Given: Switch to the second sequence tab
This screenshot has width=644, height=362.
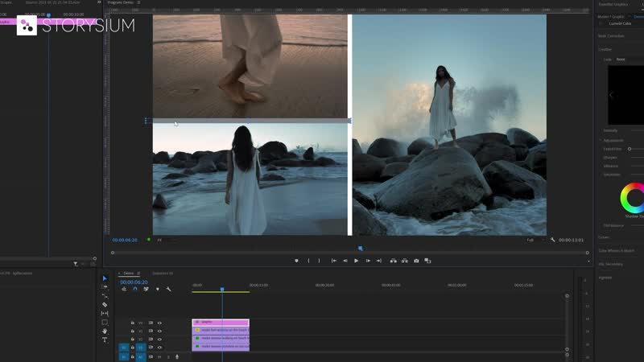Looking at the screenshot, I should pyautogui.click(x=163, y=274).
